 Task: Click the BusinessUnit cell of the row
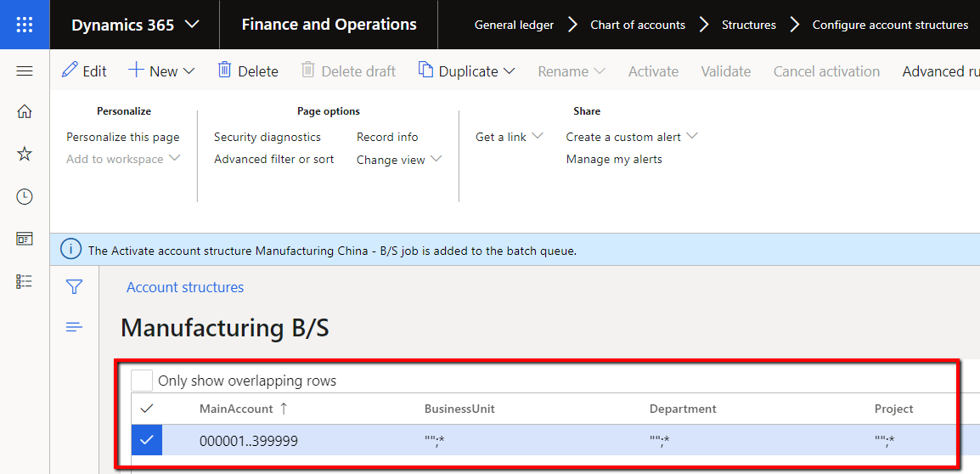[x=434, y=441]
